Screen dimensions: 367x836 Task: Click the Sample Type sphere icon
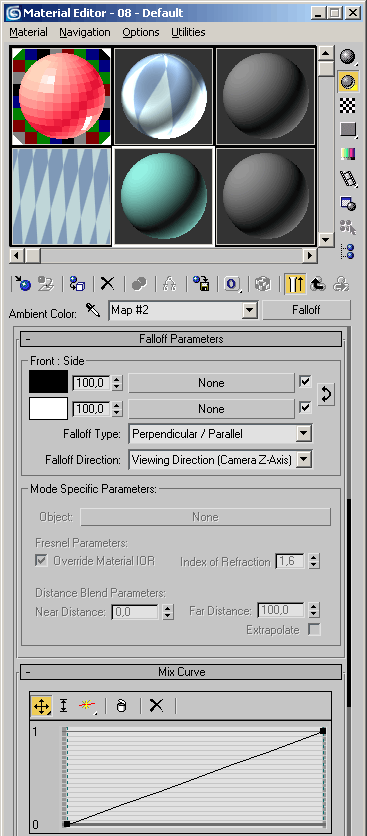[348, 56]
